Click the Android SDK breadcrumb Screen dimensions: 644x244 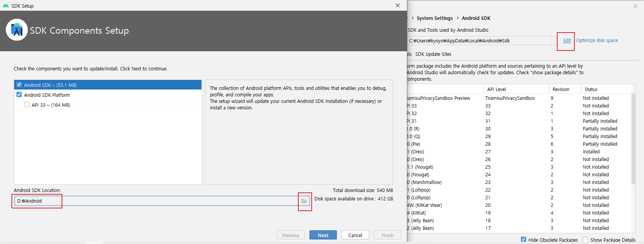[476, 18]
